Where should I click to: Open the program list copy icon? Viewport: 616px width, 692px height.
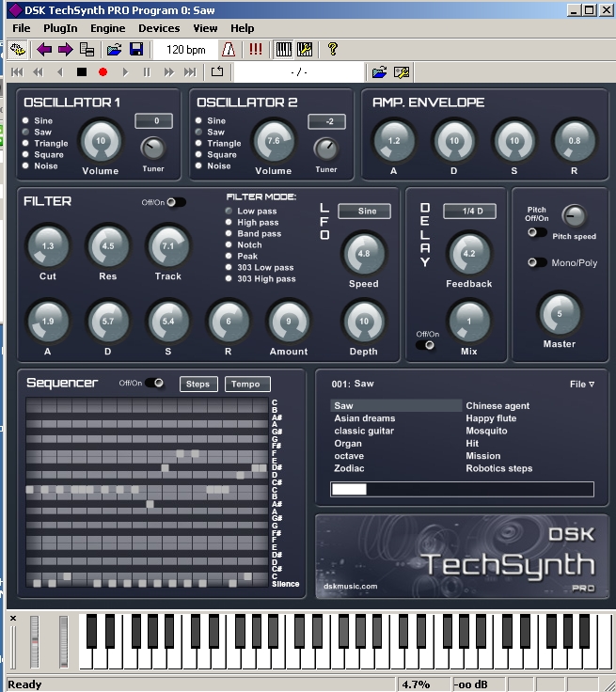click(87, 50)
